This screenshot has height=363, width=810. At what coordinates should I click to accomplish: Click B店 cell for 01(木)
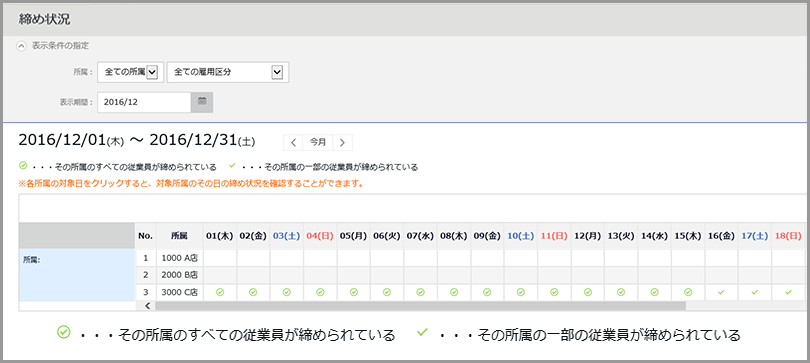coord(220,275)
